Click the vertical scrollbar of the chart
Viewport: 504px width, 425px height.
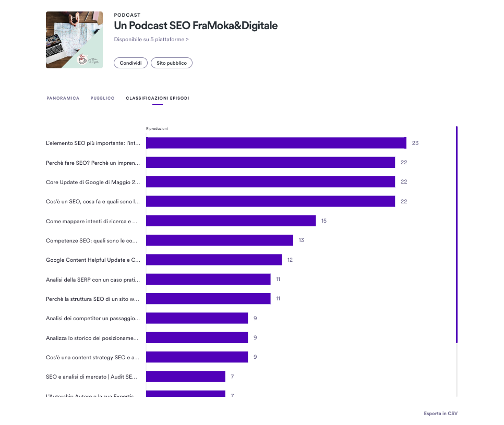pos(457,235)
